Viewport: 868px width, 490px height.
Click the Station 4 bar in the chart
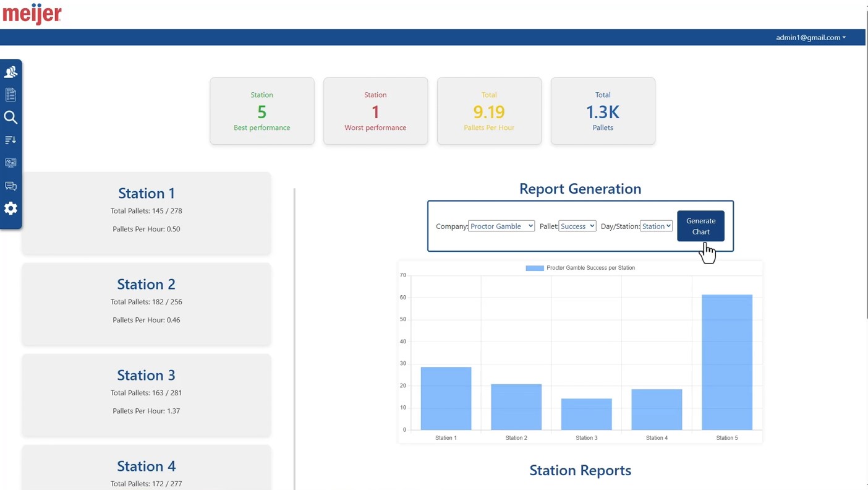tap(657, 410)
